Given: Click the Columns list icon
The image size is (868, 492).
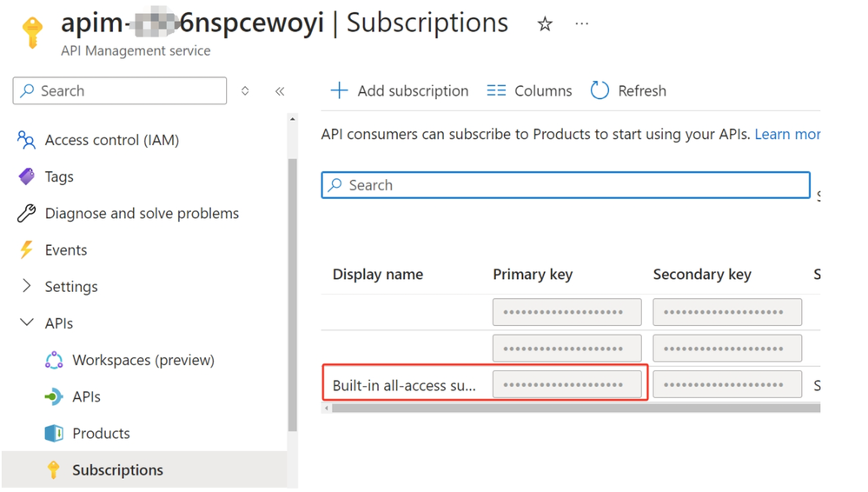Looking at the screenshot, I should [496, 90].
